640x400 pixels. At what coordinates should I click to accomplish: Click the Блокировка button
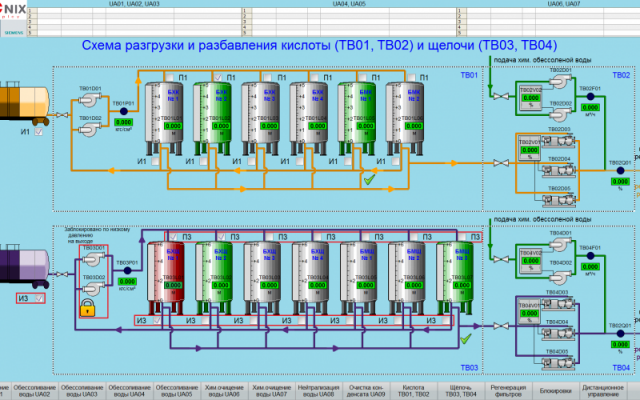click(559, 389)
